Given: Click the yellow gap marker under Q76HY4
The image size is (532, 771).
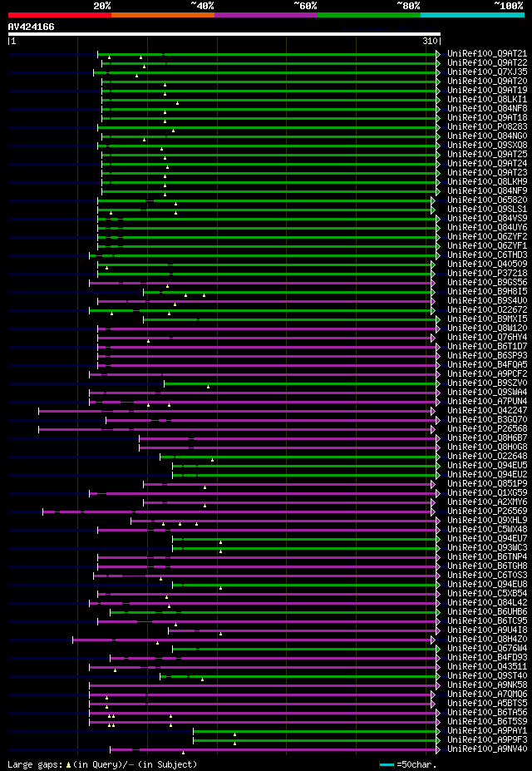Looking at the screenshot, I should pyautogui.click(x=148, y=341).
